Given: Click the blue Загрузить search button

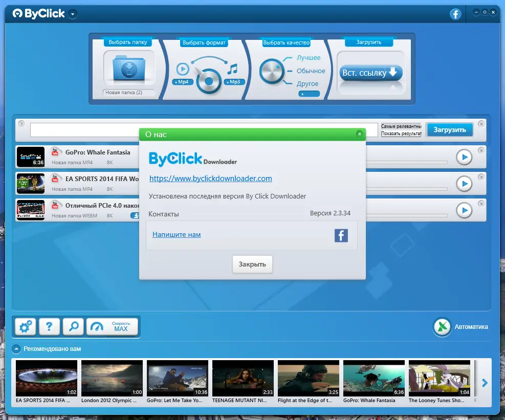Looking at the screenshot, I should click(450, 130).
